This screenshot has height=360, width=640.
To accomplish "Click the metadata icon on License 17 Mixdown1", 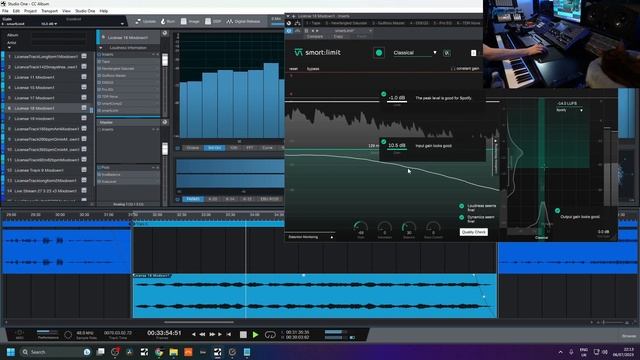I will (84, 98).
